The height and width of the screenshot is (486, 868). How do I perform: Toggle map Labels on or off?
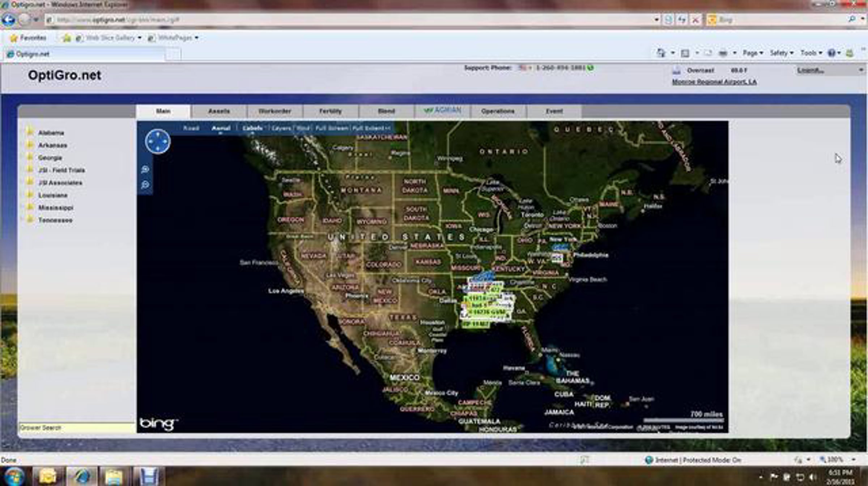click(x=252, y=128)
